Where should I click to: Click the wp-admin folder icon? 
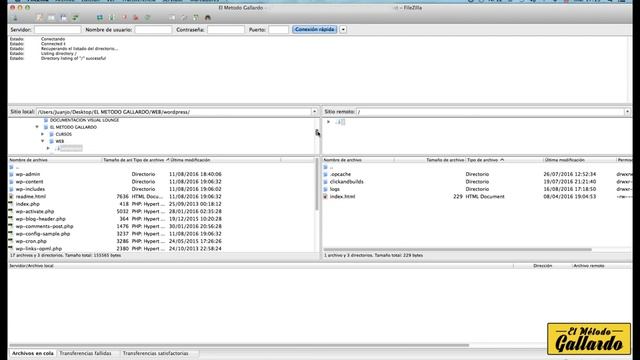[11, 174]
